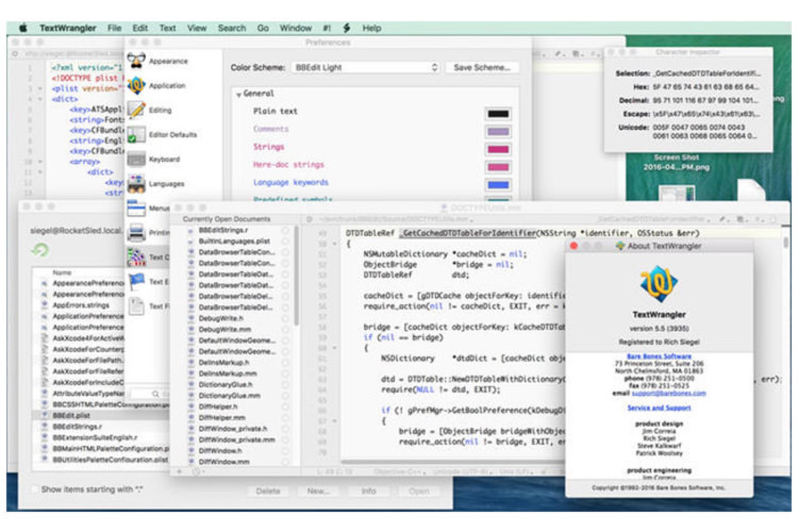Open the TextWrangler application menu
798x532 pixels.
coord(68,28)
